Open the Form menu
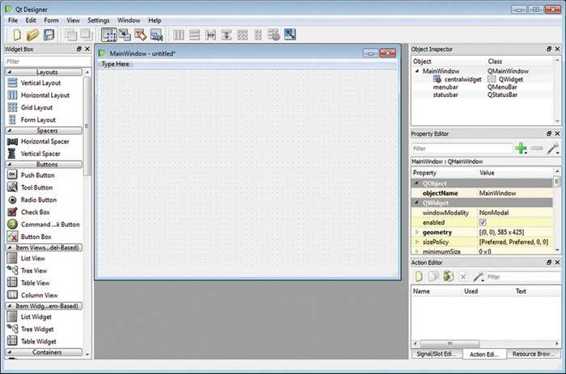Screen dimensions: 566x374 [51, 21]
